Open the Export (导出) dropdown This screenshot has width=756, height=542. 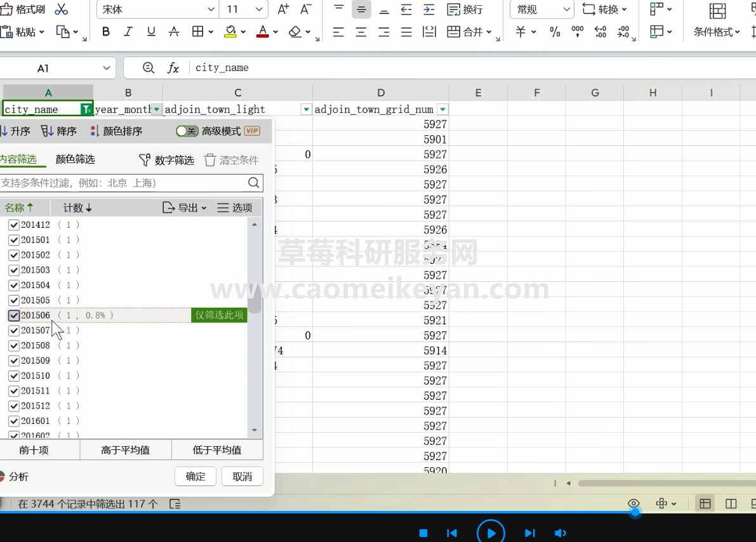(184, 208)
